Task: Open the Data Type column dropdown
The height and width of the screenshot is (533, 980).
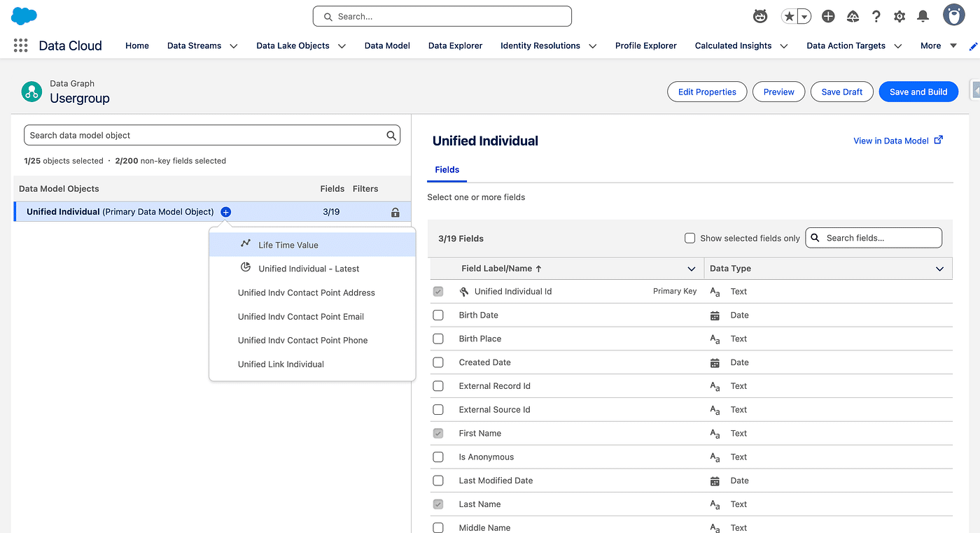Action: (x=939, y=269)
